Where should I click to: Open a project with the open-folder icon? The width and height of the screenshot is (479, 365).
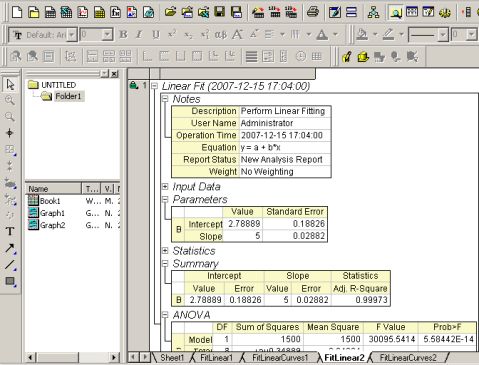tap(170, 12)
